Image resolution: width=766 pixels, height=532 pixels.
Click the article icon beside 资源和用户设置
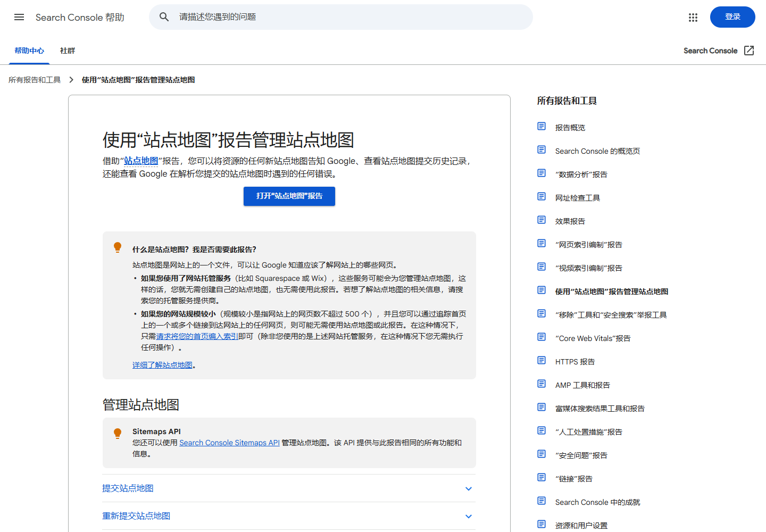point(542,524)
